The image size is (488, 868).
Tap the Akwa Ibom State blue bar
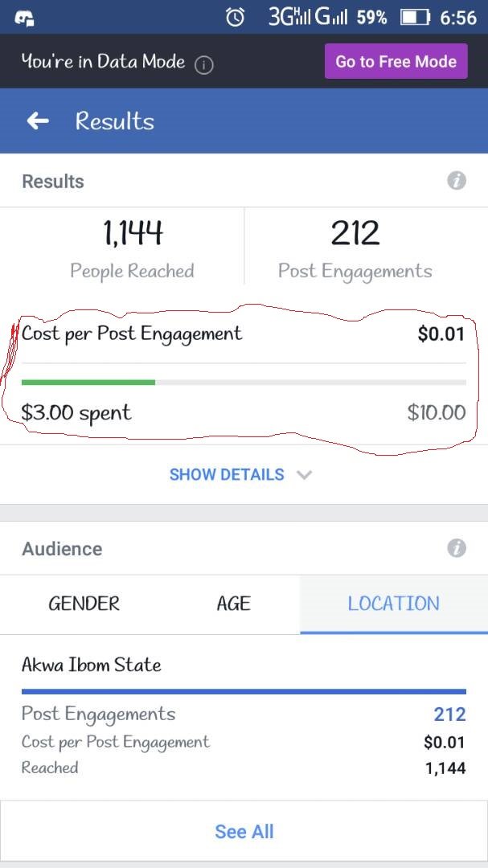pyautogui.click(x=244, y=690)
